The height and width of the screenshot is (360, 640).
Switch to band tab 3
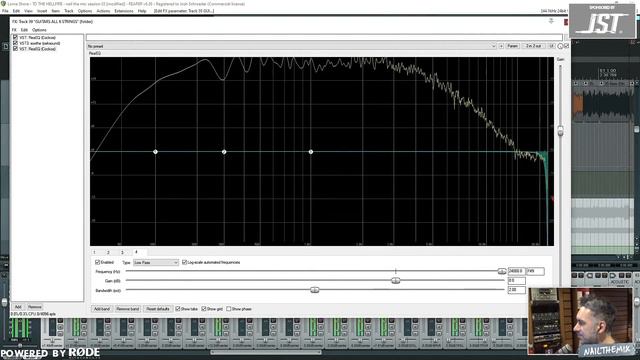[x=122, y=252]
